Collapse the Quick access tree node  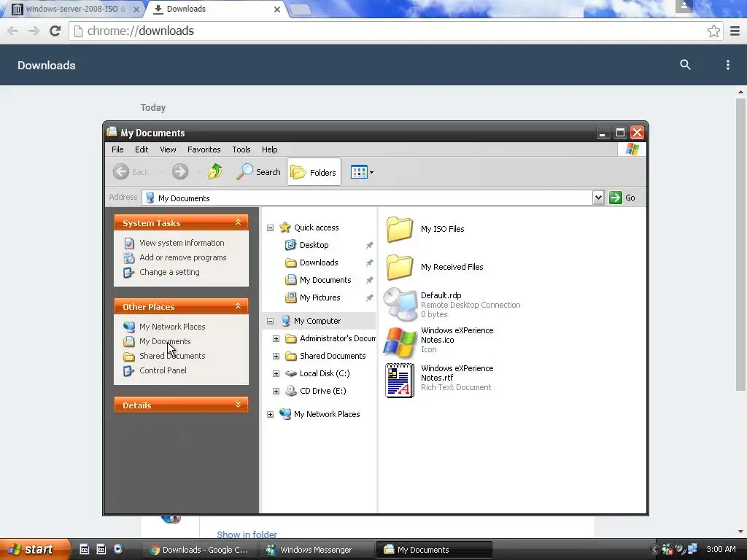[x=270, y=228]
